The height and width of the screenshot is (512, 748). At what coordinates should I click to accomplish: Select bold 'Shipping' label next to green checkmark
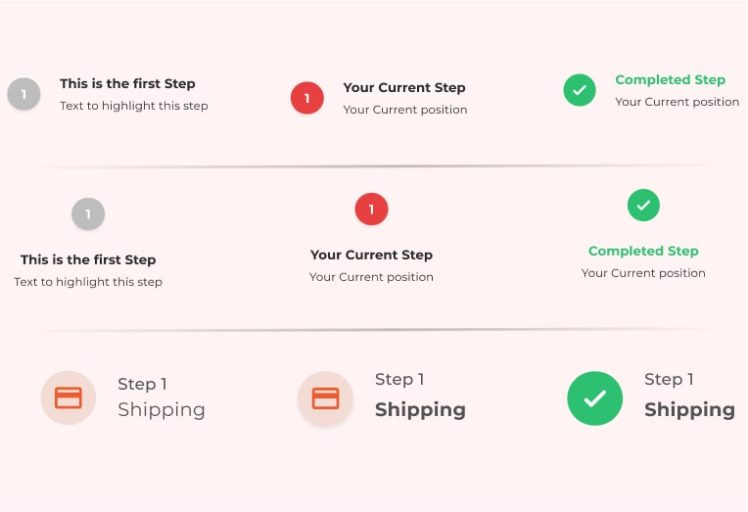click(689, 410)
